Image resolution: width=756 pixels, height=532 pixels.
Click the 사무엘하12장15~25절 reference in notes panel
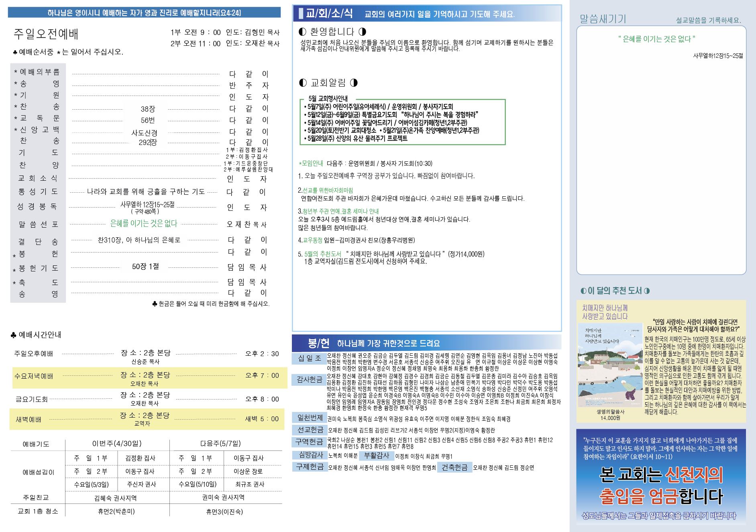click(x=718, y=56)
